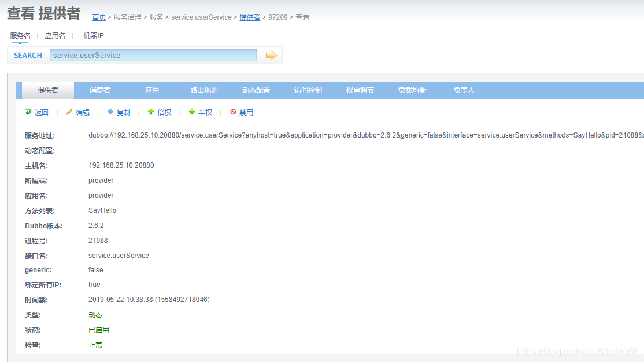Viewport: 644px width, 362px height.
Task: Switch to the 权重调节 tab
Action: [360, 90]
